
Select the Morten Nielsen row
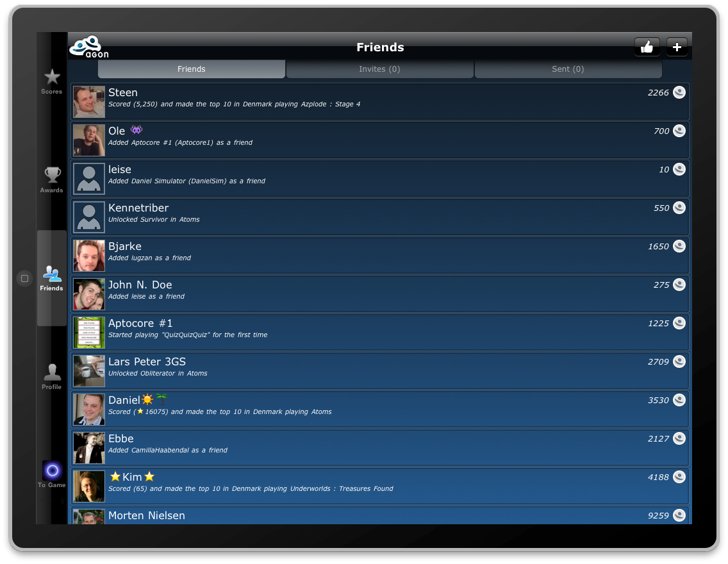tap(380, 516)
